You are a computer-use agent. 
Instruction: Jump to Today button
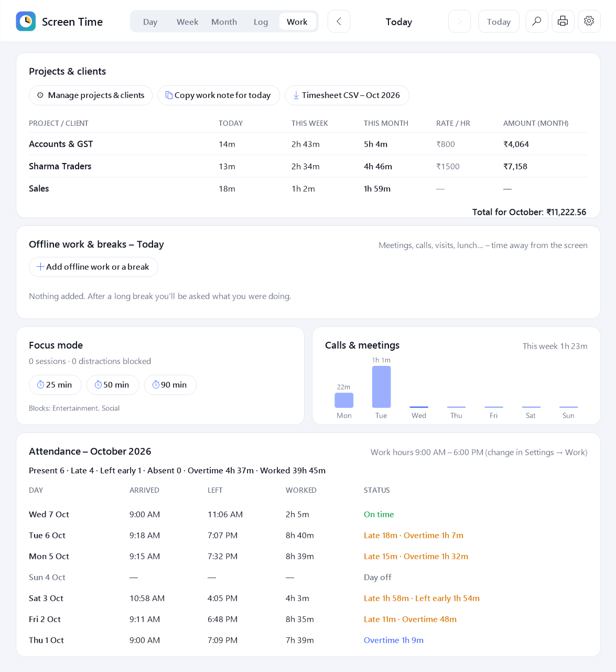499,21
